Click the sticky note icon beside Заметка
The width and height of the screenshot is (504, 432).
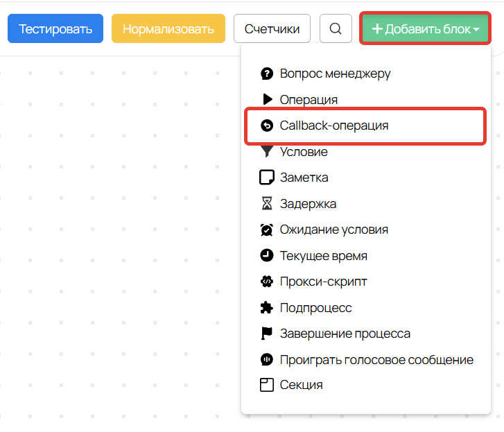267,178
